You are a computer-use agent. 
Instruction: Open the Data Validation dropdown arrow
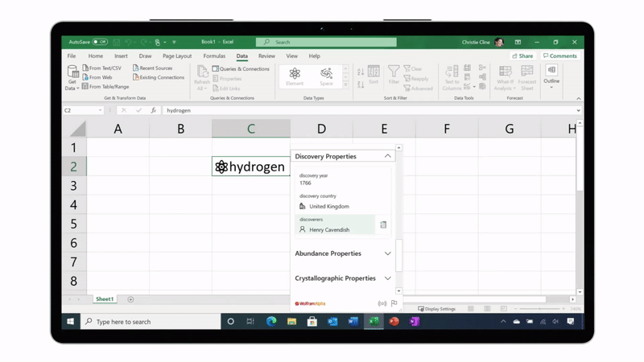pyautogui.click(x=474, y=87)
